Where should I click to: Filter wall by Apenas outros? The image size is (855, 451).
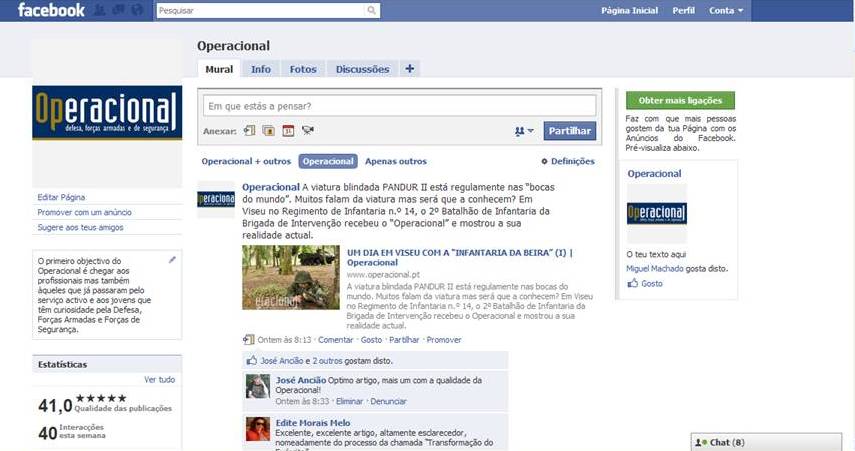coord(396,161)
